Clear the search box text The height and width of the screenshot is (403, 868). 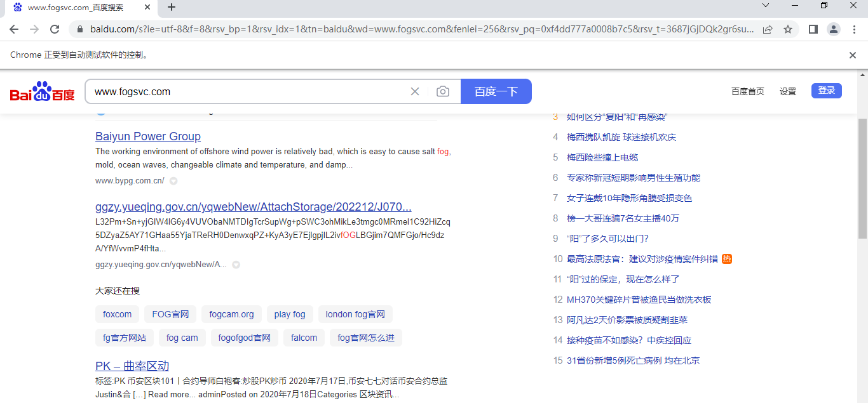click(415, 91)
